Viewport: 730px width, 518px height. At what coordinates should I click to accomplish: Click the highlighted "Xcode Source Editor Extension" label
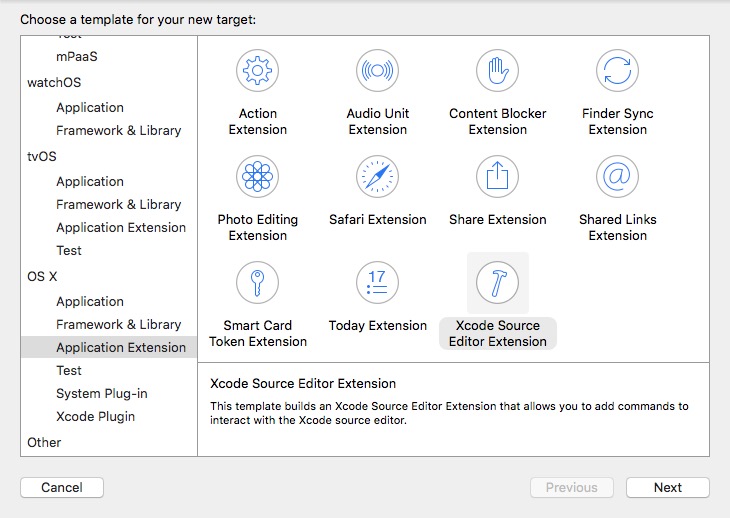coord(497,333)
